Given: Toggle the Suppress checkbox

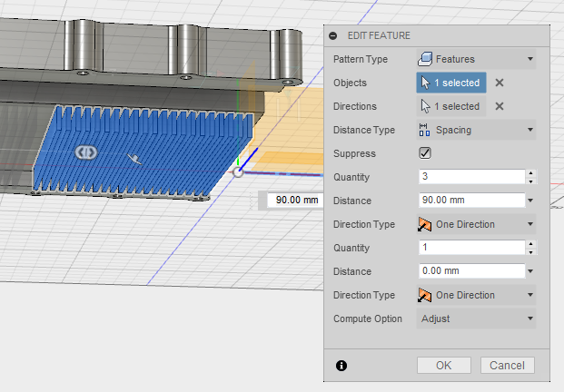Looking at the screenshot, I should point(425,153).
